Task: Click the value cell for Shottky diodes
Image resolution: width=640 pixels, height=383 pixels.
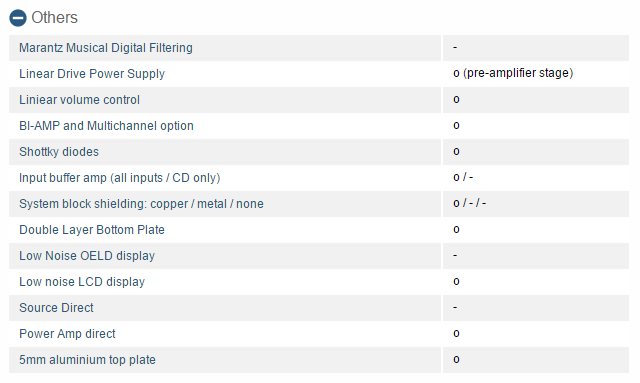Action: point(536,152)
